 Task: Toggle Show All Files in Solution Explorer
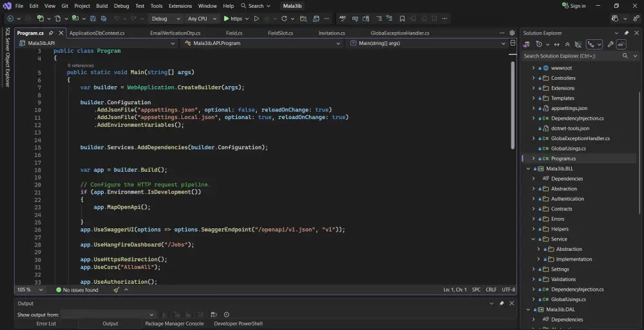[578, 44]
